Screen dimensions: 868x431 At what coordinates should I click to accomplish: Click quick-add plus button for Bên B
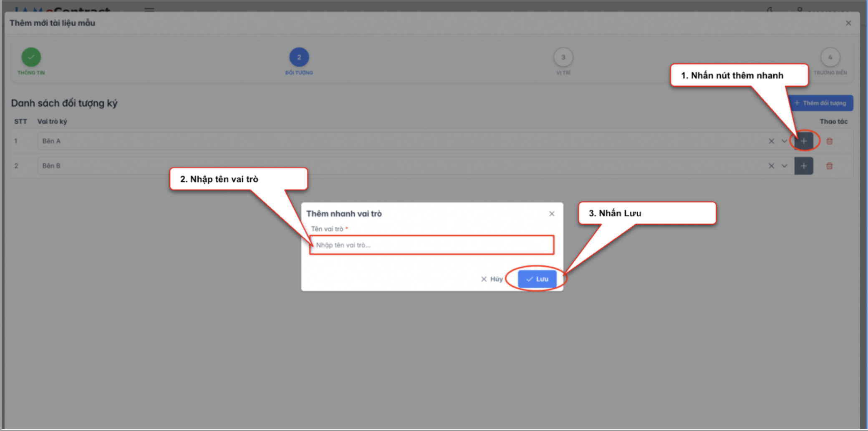coord(803,166)
